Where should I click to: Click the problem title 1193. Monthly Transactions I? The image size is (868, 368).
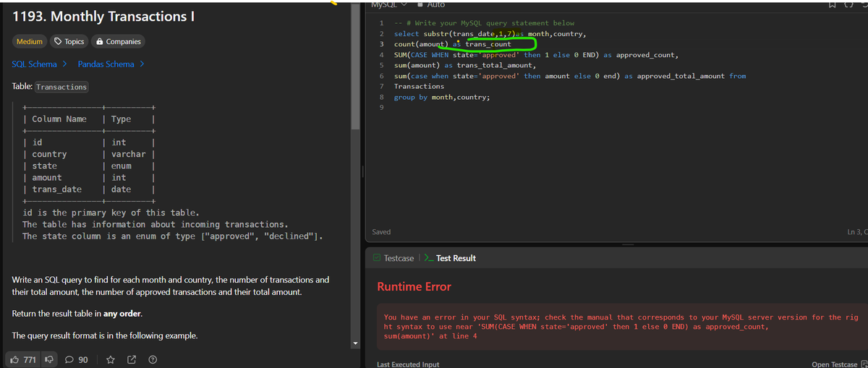click(x=103, y=16)
